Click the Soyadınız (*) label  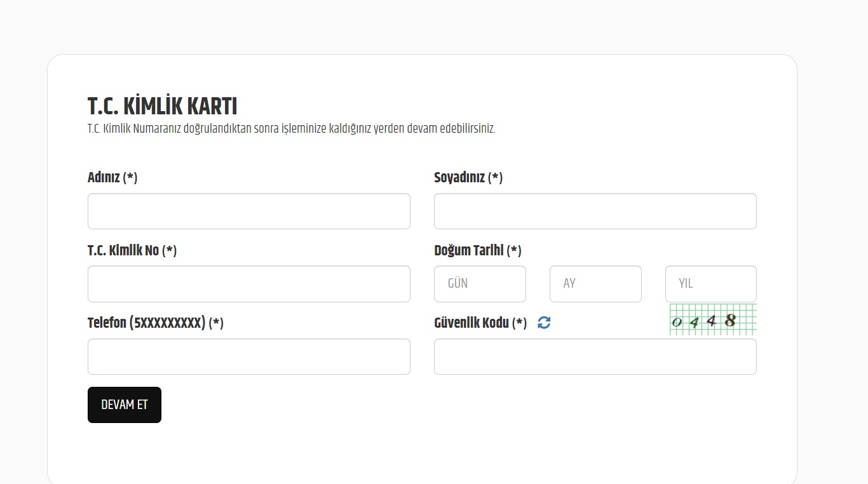(x=468, y=178)
